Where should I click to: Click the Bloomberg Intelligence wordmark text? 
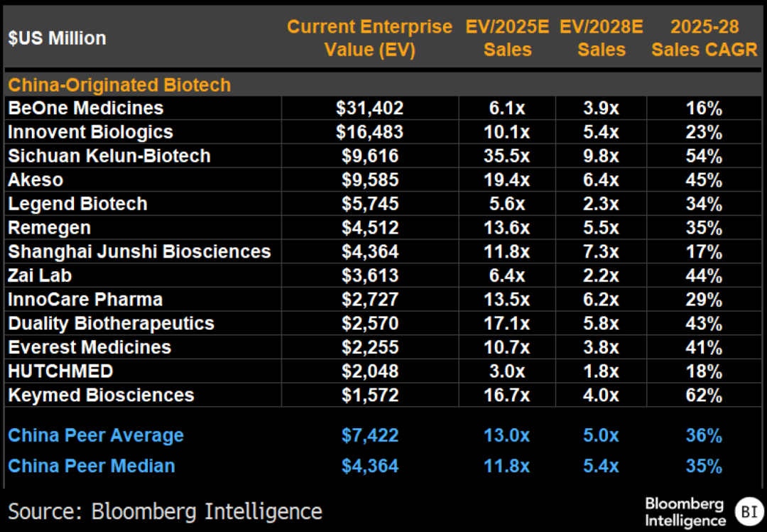[x=685, y=512]
